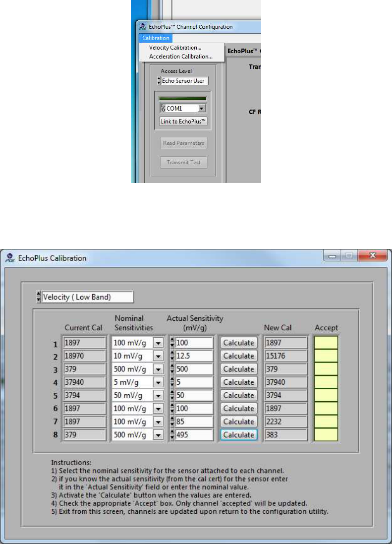Open channel 7 nominal sensitivity dropdown
This screenshot has height=544, width=392.
159,422
